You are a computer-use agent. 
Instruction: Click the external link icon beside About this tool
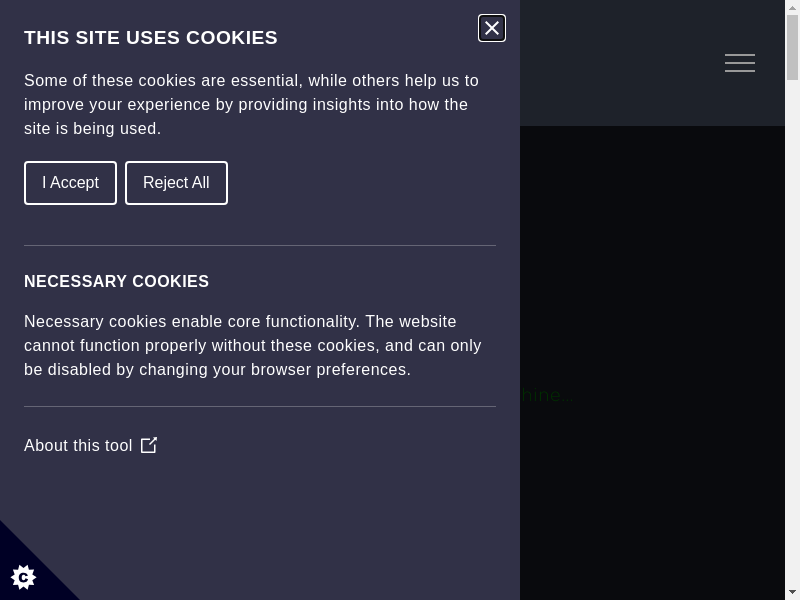pyautogui.click(x=149, y=445)
